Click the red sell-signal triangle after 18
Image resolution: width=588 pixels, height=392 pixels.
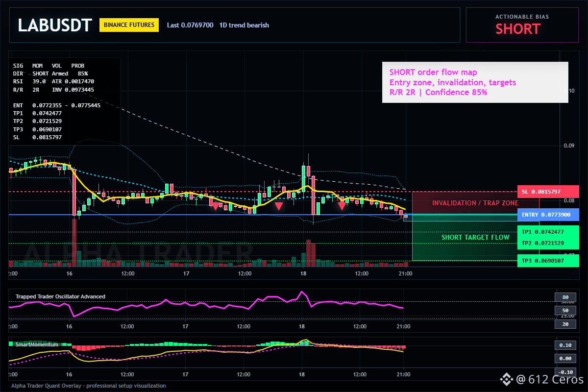tap(342, 206)
